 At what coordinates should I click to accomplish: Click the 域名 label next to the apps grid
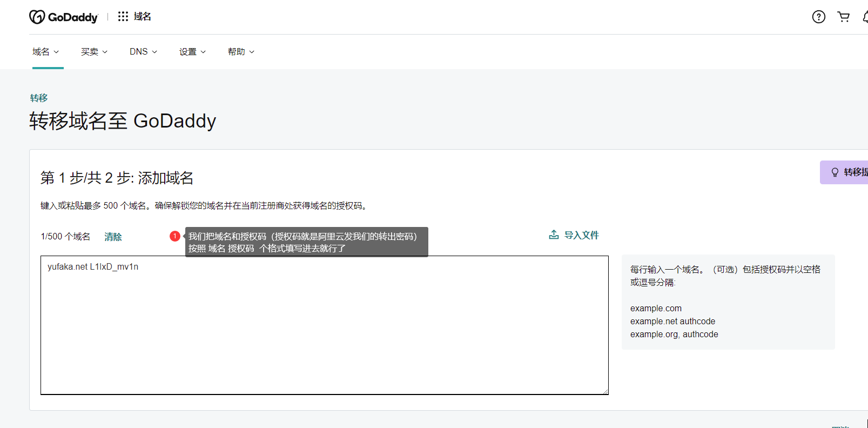click(x=143, y=17)
